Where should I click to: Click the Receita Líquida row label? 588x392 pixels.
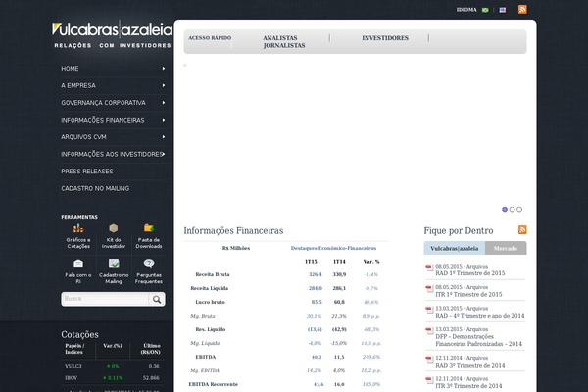pyautogui.click(x=210, y=288)
